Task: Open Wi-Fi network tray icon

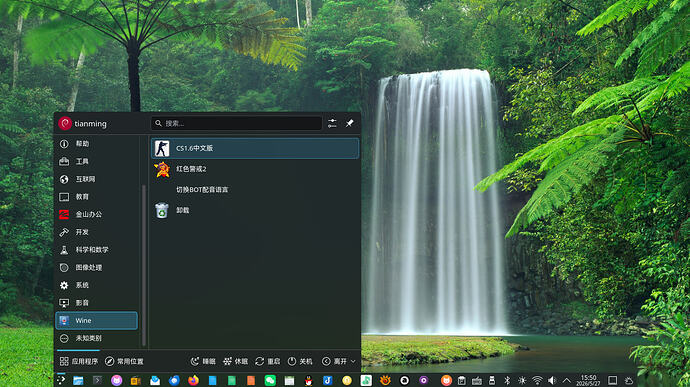Action: pyautogui.click(x=537, y=380)
